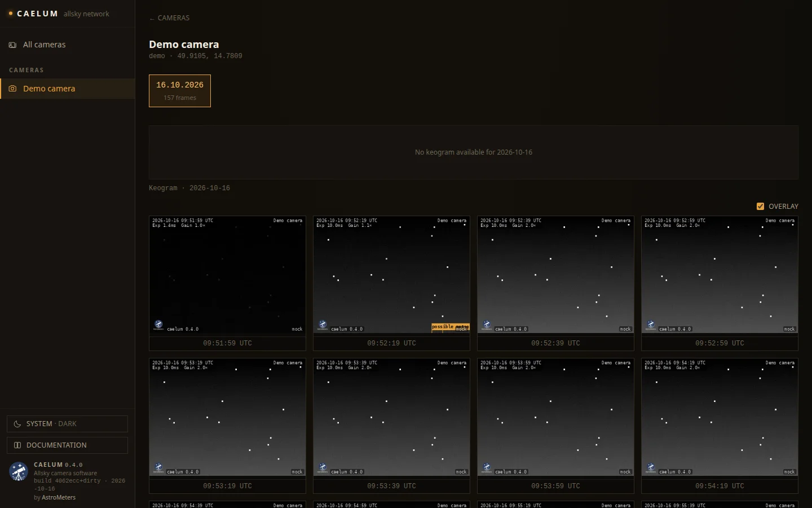
Task: Click the 09:53:59 UTC caption
Action: point(555,486)
